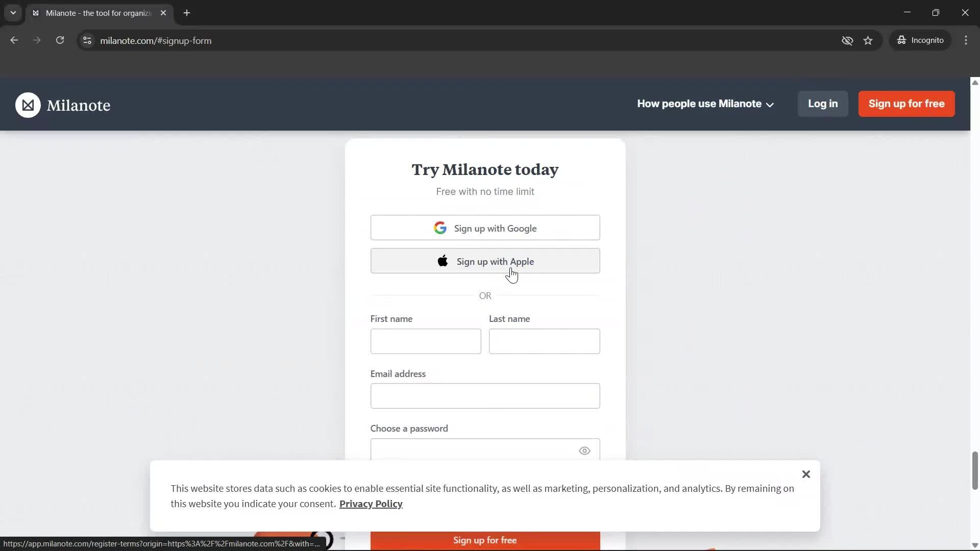Open the tab search dropdown arrow
Image resolution: width=980 pixels, height=551 pixels.
click(x=13, y=13)
